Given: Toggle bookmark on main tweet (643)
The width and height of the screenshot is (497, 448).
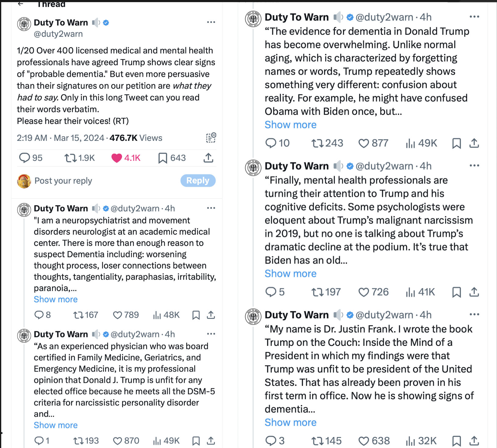Looking at the screenshot, I should [163, 158].
